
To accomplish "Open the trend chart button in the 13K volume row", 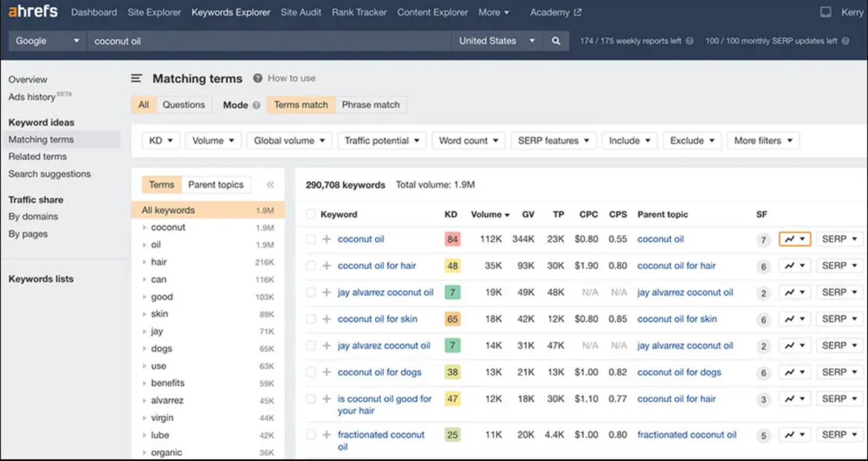I will point(795,373).
